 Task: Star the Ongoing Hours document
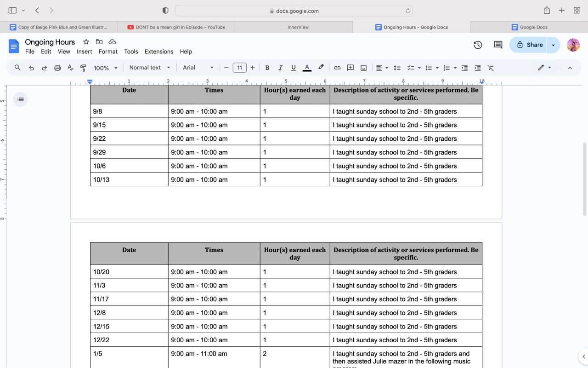click(x=86, y=42)
